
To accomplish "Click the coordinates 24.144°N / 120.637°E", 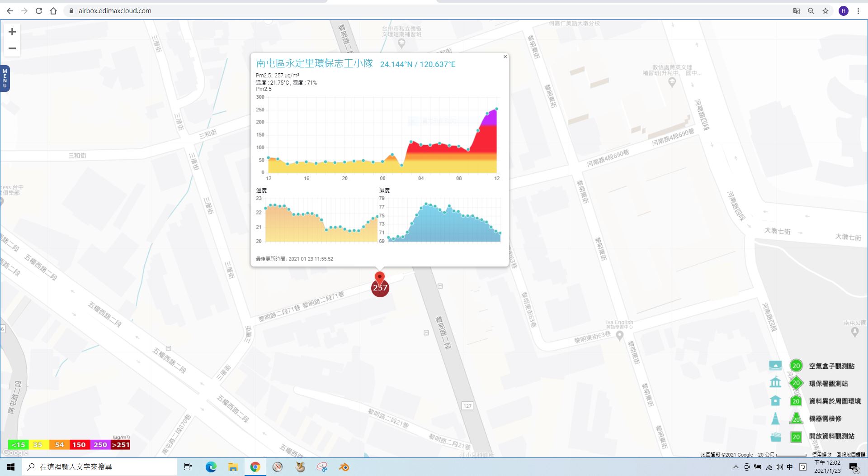I will [418, 64].
